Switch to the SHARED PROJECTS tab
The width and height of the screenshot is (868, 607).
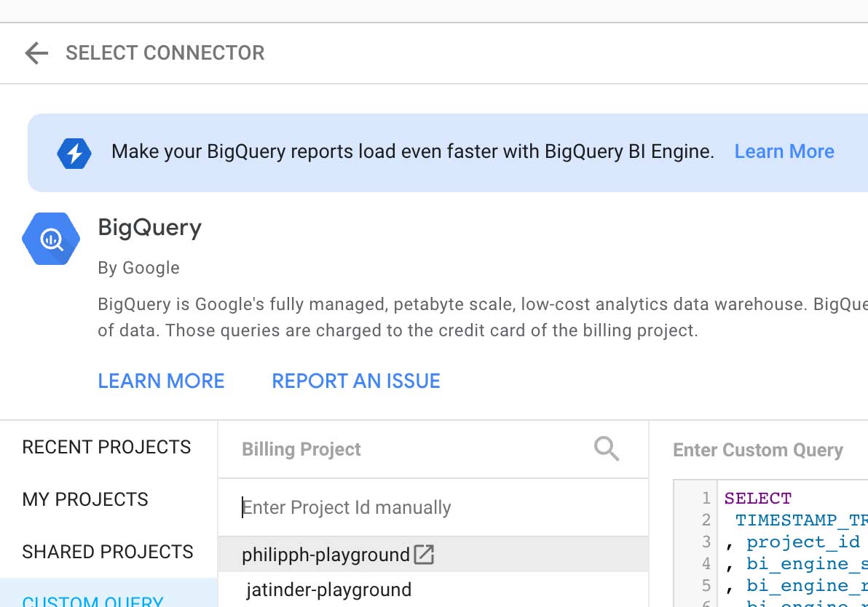point(108,552)
